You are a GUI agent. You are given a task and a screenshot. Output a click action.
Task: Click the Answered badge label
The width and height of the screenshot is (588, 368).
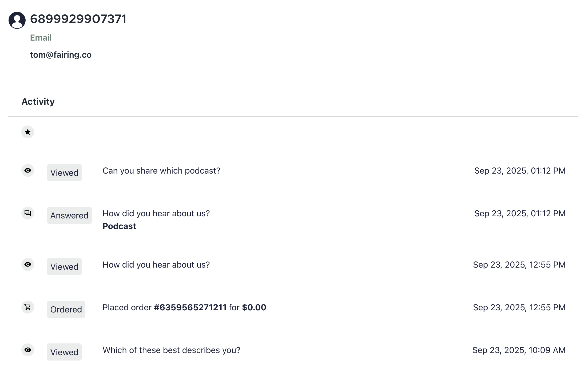[69, 215]
